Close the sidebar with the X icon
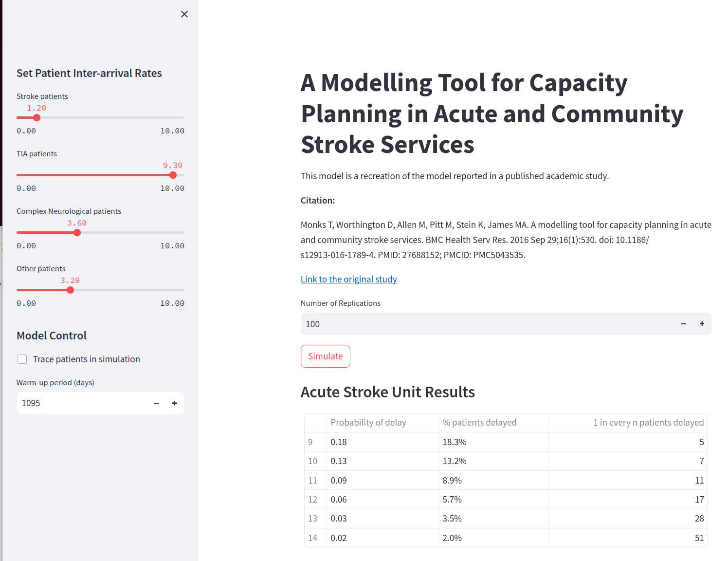728x561 pixels. 184,14
